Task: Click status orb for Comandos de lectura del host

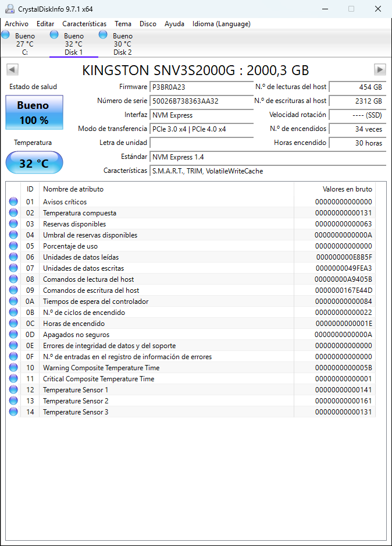Action: tap(13, 279)
